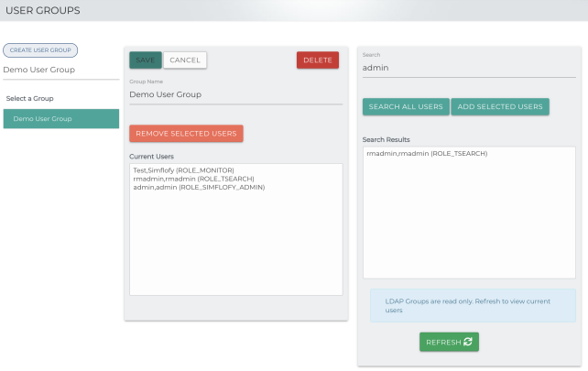Delete the Demo User Group
This screenshot has height=371, width=588.
(317, 60)
